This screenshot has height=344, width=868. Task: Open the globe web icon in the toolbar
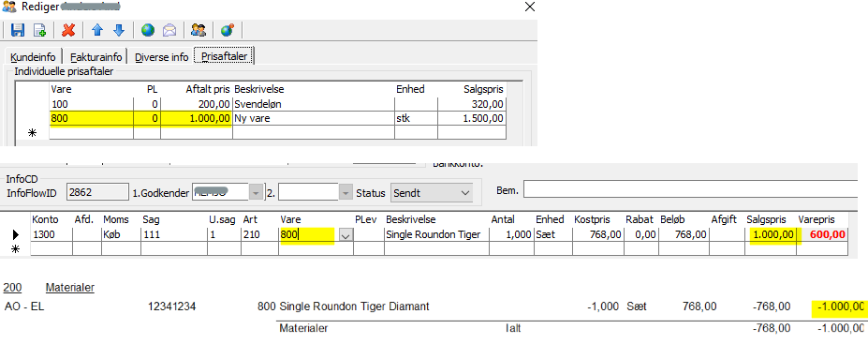click(x=148, y=30)
